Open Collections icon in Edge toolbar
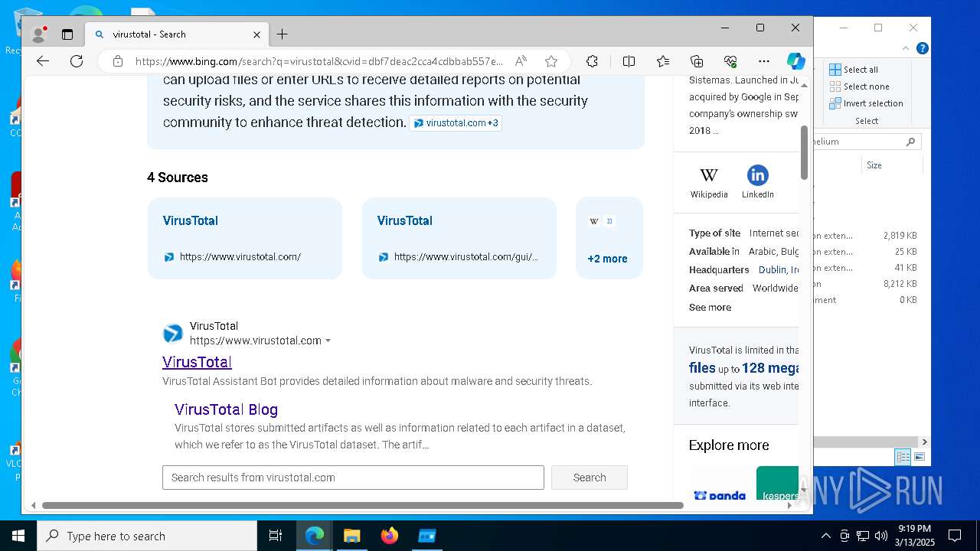This screenshot has height=551, width=980. coord(697,61)
